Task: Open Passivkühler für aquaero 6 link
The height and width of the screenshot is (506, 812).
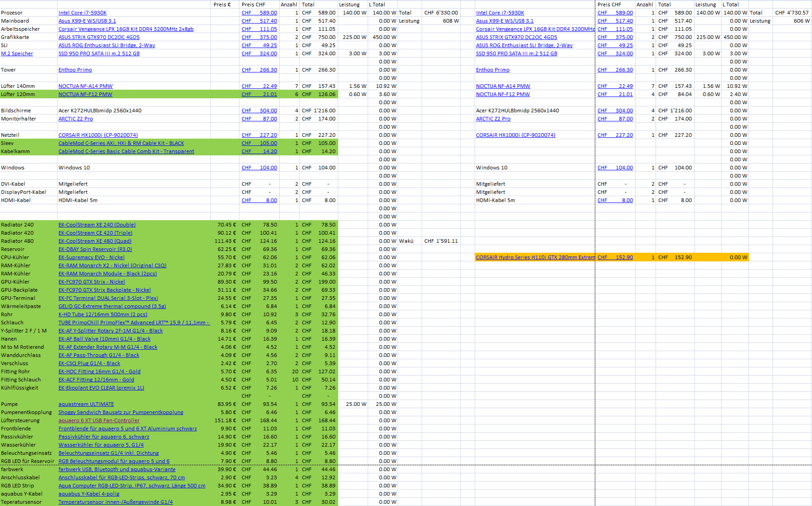Action: point(104,437)
